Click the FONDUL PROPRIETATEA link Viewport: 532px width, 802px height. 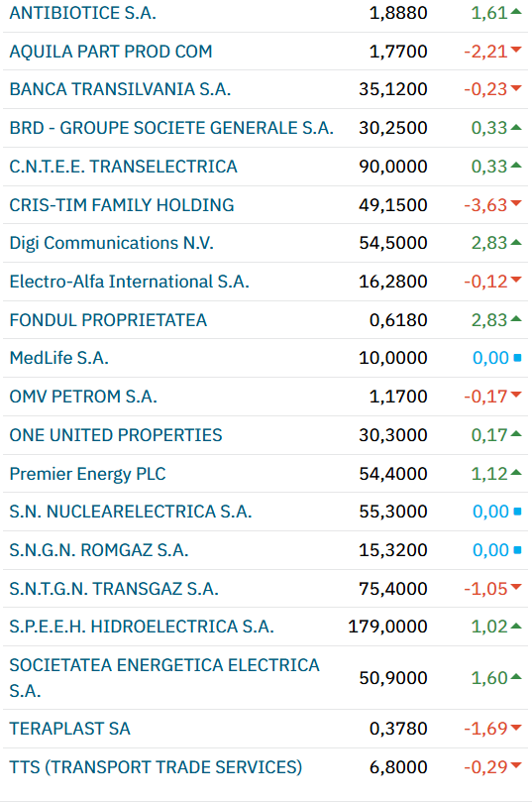click(108, 319)
